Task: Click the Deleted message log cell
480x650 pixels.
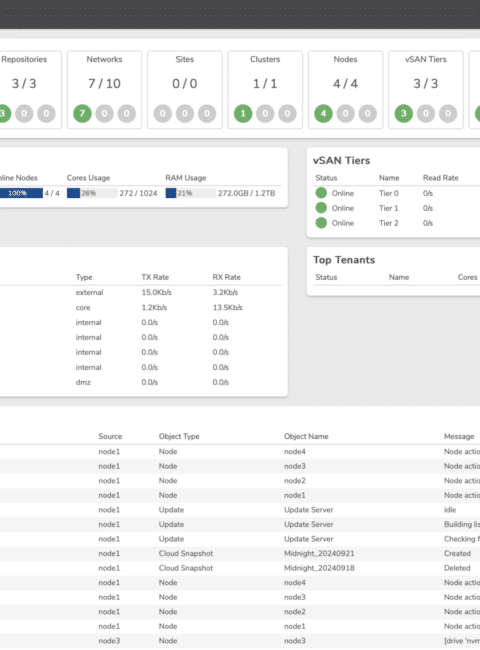Action: click(x=457, y=568)
